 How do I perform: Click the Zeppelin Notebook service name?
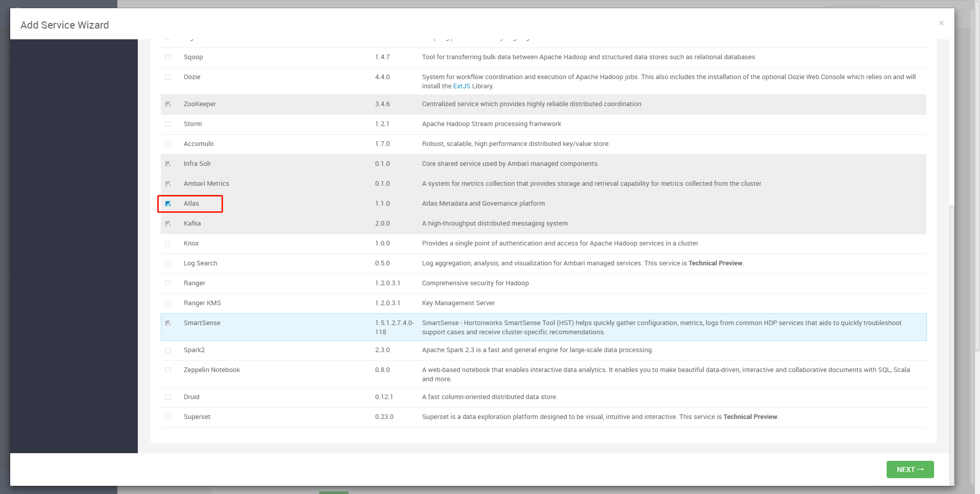pyautogui.click(x=212, y=370)
